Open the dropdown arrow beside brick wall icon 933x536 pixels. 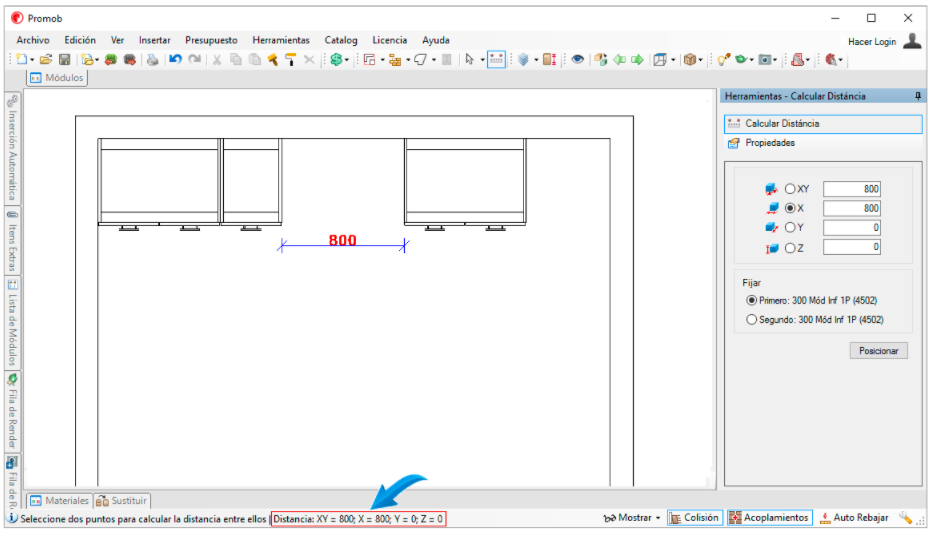coord(408,60)
